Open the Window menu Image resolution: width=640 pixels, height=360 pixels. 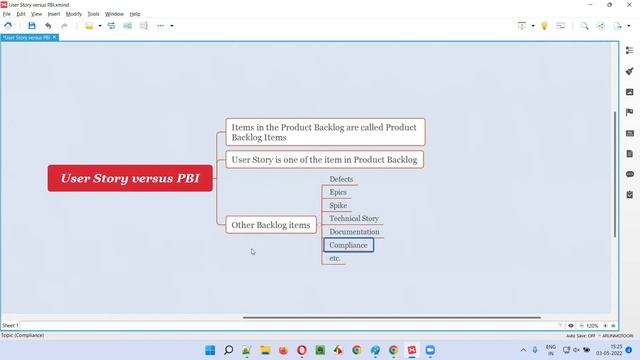[114, 14]
